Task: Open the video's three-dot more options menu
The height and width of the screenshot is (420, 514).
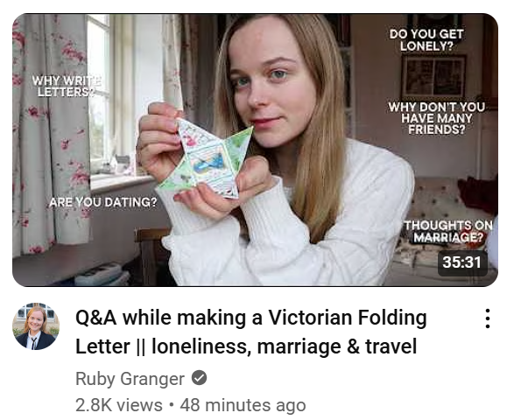Action: pyautogui.click(x=488, y=318)
